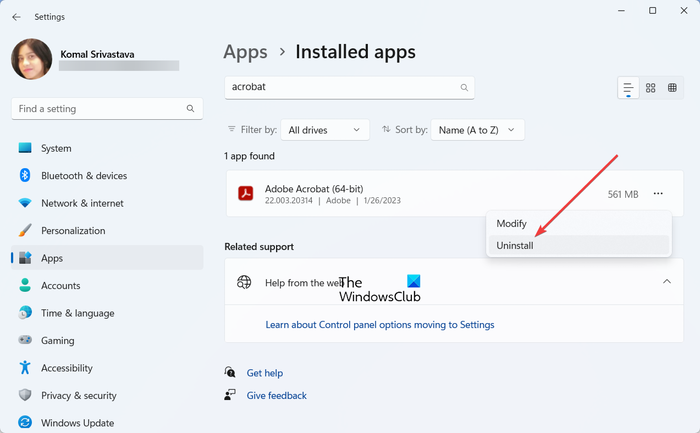Click the Adobe Acrobat app icon
Viewport: 700px width, 433px height.
pyautogui.click(x=245, y=194)
